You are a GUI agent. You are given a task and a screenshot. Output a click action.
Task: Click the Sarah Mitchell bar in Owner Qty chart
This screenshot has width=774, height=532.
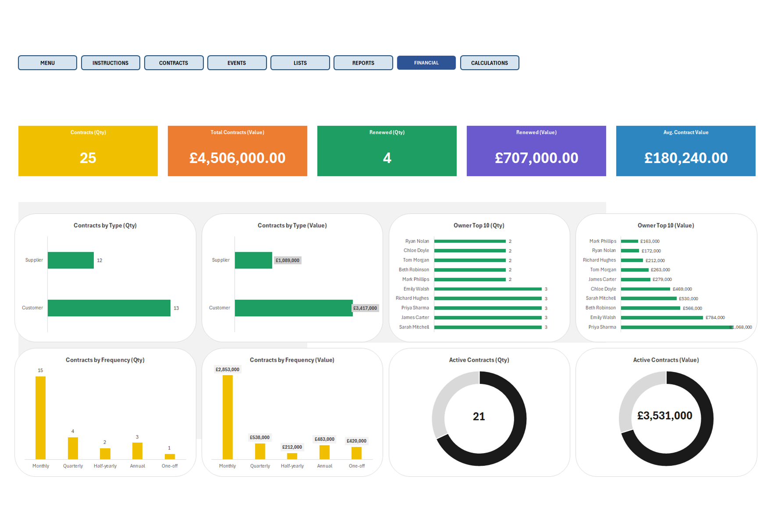point(488,327)
